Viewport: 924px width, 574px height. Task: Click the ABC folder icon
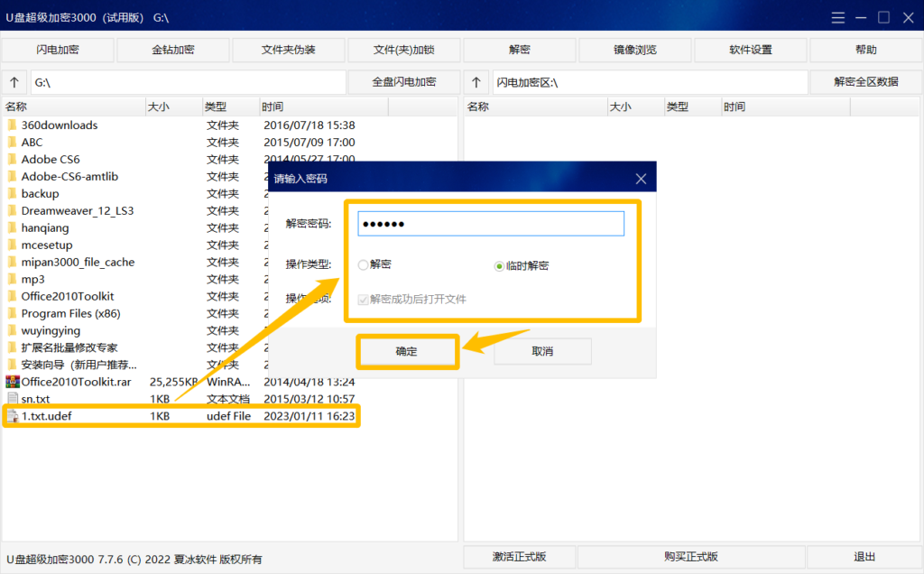click(12, 142)
